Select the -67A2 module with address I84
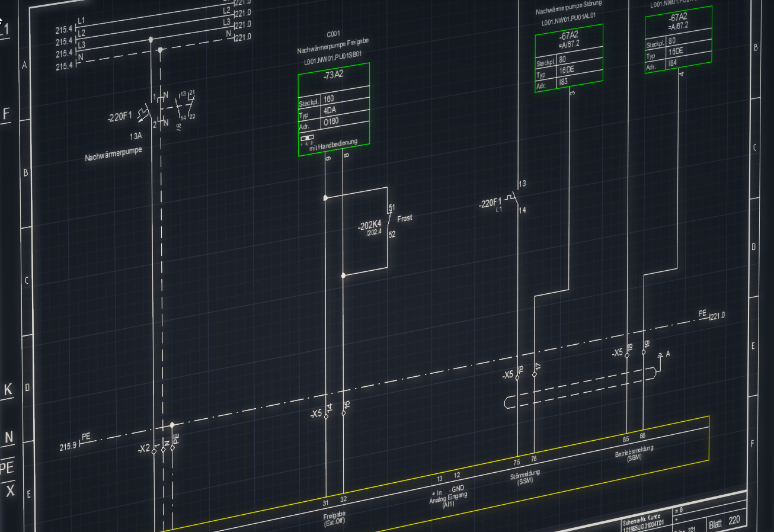The width and height of the screenshot is (774, 532). (678, 40)
